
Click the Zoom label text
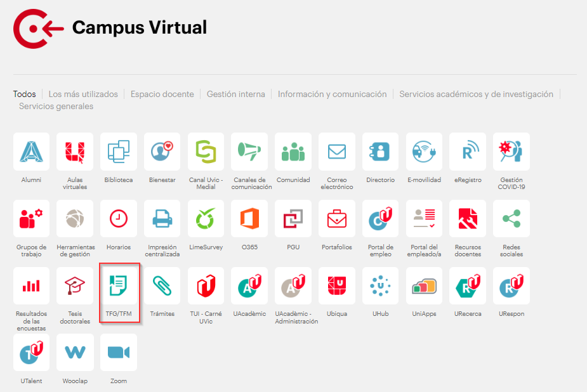coord(119,381)
